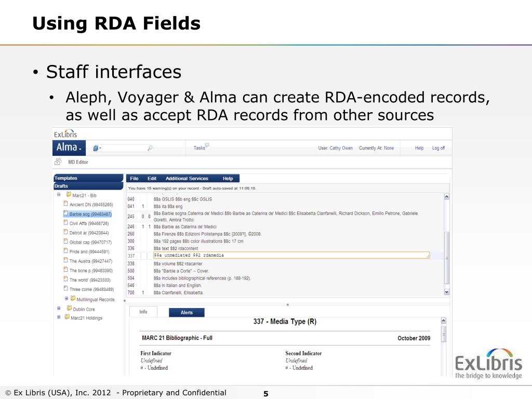This screenshot has width=532, height=399.
Task: Collapse the Drafts panel header
Action: 88,186
